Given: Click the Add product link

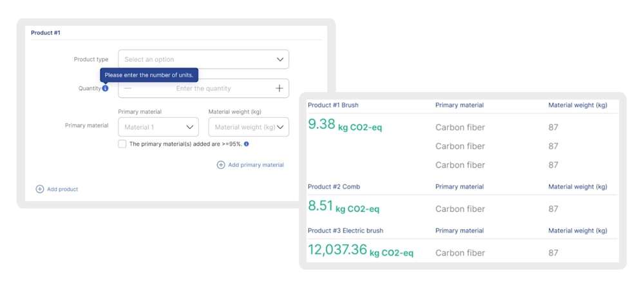Looking at the screenshot, I should 62,189.
